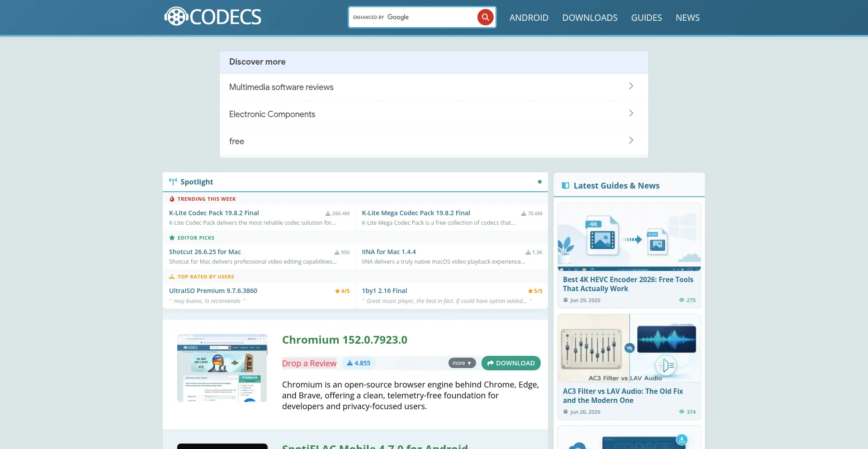Open IINA for Mac 1.4.4 link
This screenshot has width=868, height=449.
tap(389, 252)
